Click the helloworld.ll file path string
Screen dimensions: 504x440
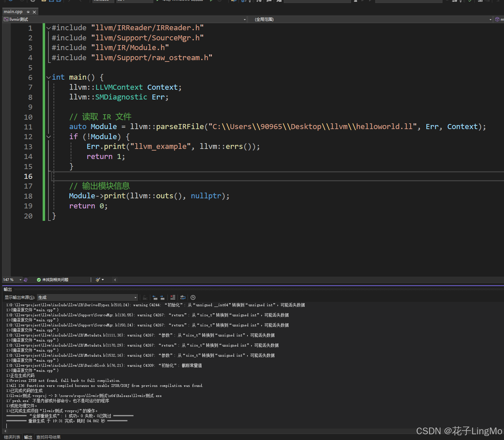tap(313, 127)
